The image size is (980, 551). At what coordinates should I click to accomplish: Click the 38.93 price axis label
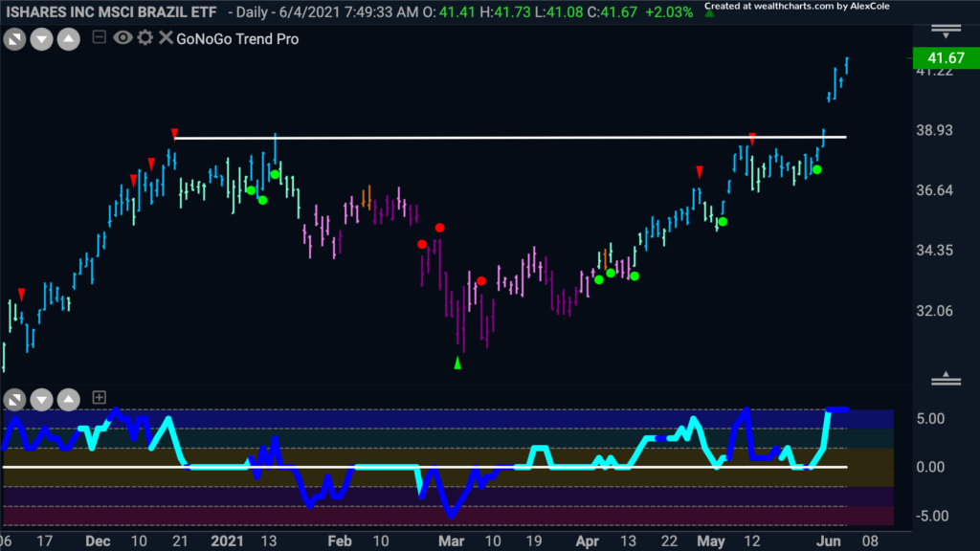934,130
